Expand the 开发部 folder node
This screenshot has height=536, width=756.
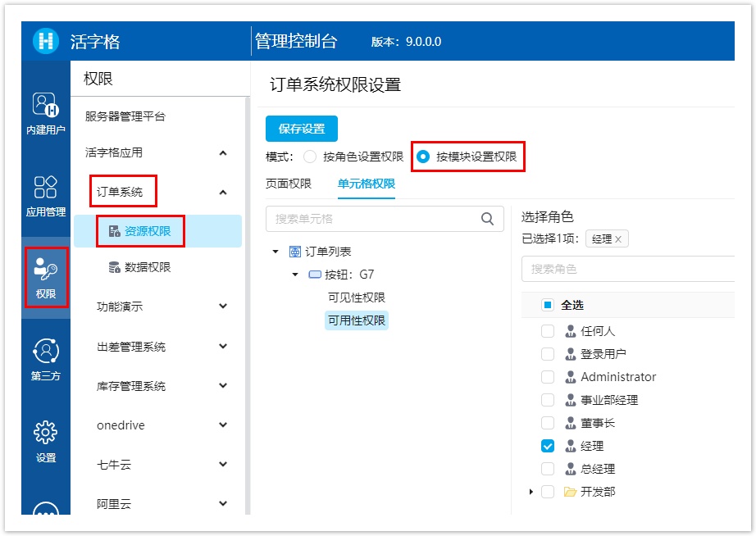tap(531, 492)
